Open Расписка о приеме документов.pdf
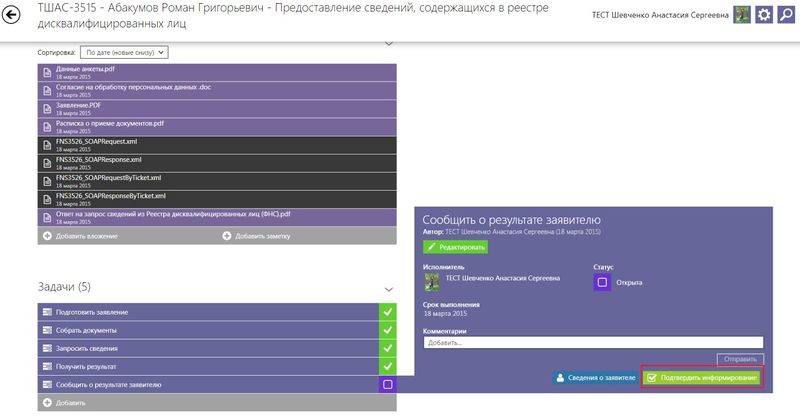 217,127
